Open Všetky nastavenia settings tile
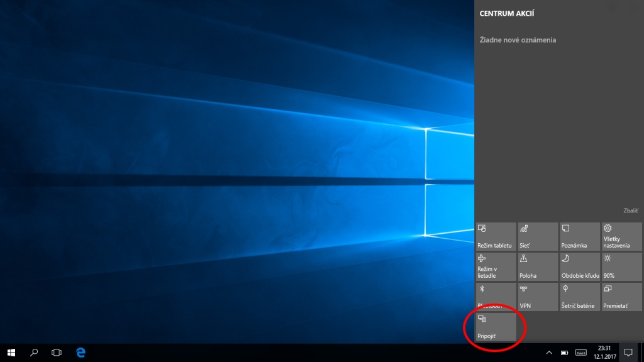Screen dimensions: 644x362 tap(621, 236)
